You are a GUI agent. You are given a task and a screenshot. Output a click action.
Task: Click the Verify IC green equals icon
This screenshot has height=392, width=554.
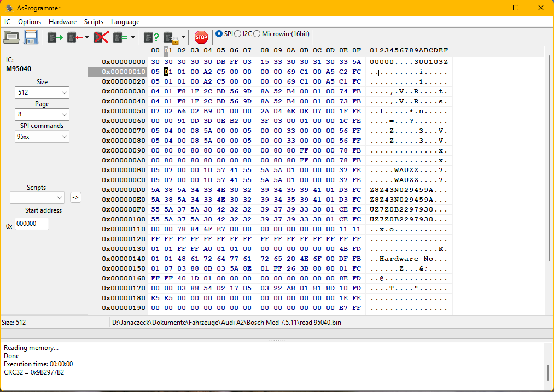click(120, 37)
